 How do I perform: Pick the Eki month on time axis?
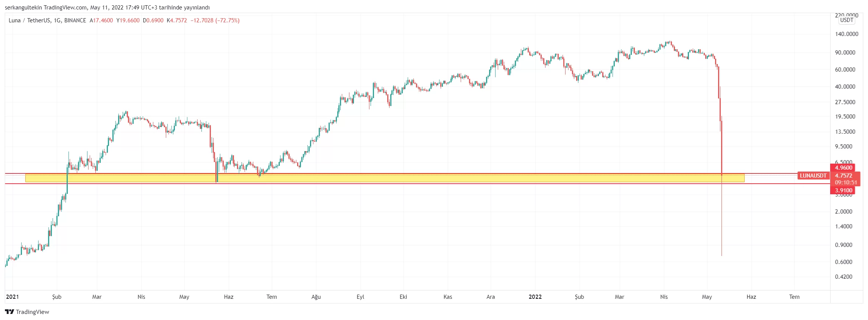403,297
